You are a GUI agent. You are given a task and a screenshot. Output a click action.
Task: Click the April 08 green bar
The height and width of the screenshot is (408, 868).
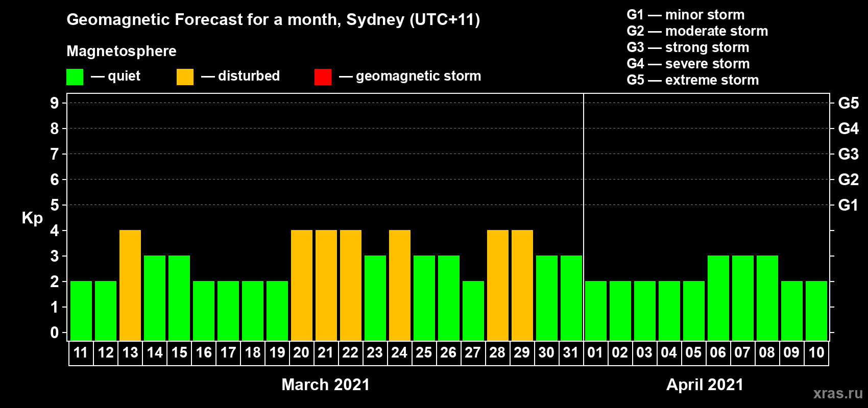pos(767,298)
